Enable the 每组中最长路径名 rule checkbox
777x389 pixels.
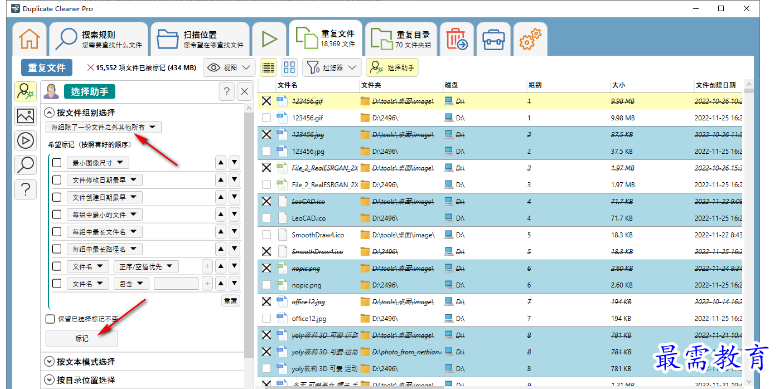pos(57,249)
